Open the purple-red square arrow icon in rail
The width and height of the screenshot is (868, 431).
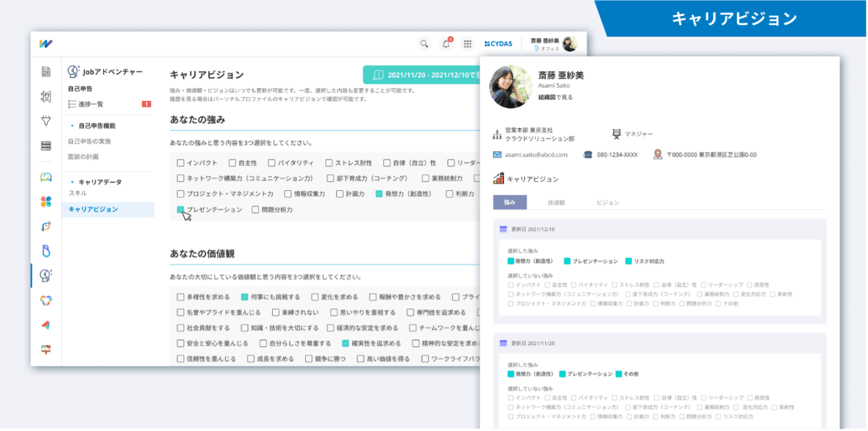pyautogui.click(x=46, y=226)
